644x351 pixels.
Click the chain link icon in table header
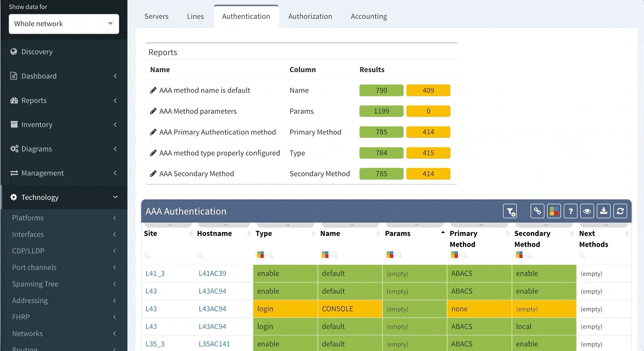pos(537,211)
